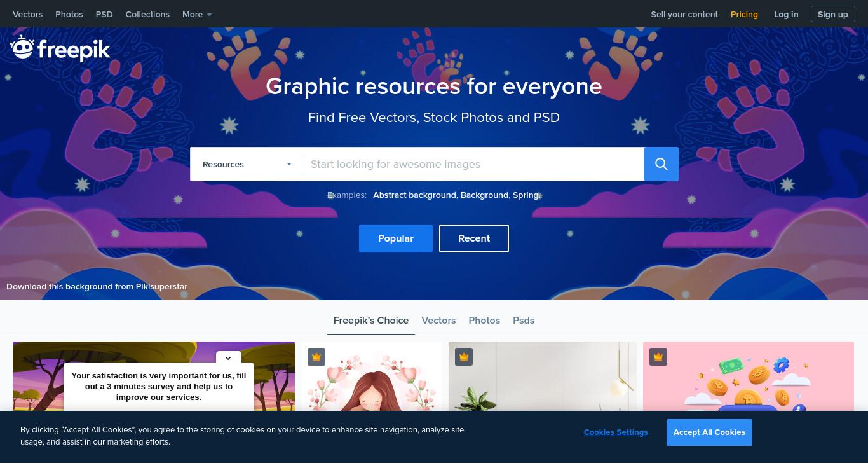Focus the image search input field
This screenshot has width=868, height=463.
tap(474, 164)
